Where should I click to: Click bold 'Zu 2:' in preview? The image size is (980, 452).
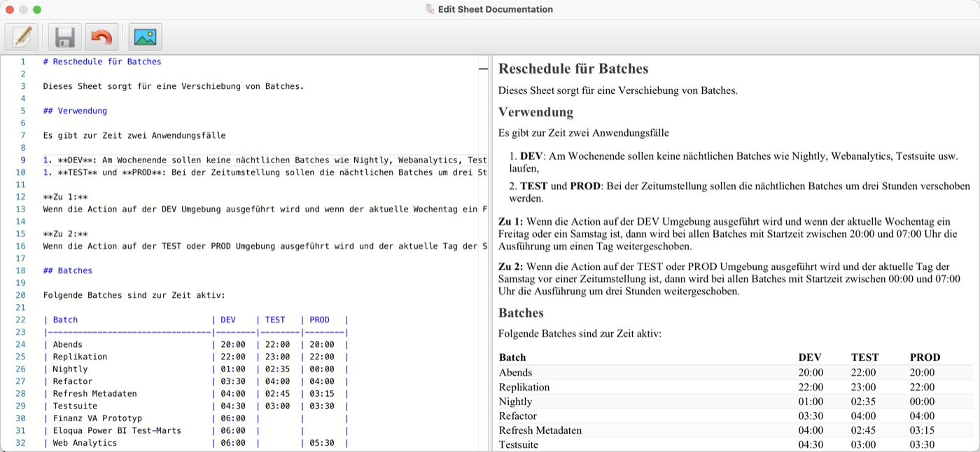pyautogui.click(x=511, y=266)
